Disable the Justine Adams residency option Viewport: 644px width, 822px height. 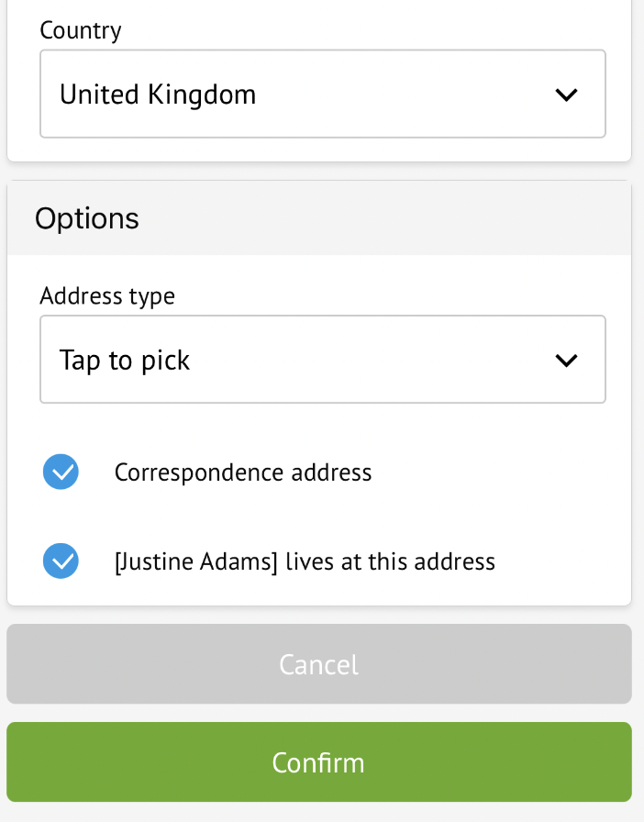[x=61, y=561]
